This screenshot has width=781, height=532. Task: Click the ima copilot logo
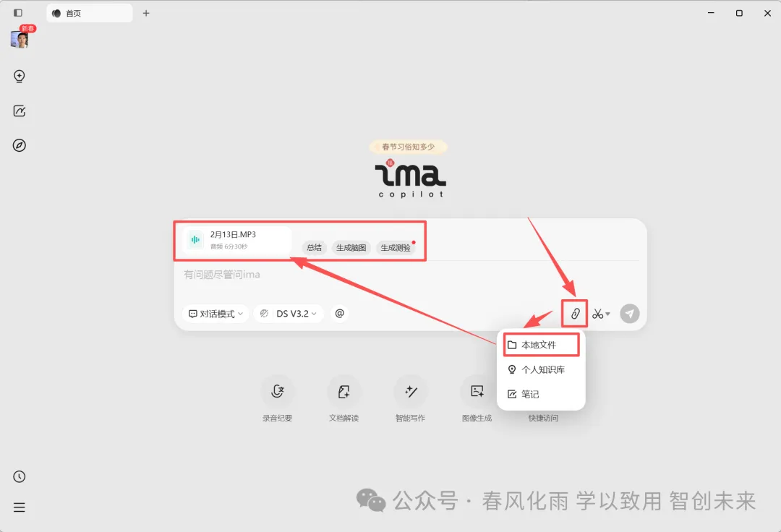click(x=411, y=178)
